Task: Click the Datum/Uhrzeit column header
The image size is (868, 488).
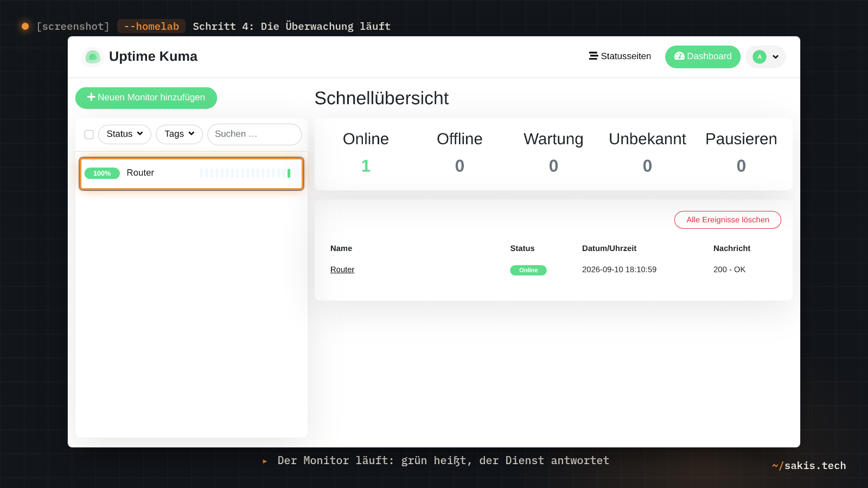Action: point(609,248)
